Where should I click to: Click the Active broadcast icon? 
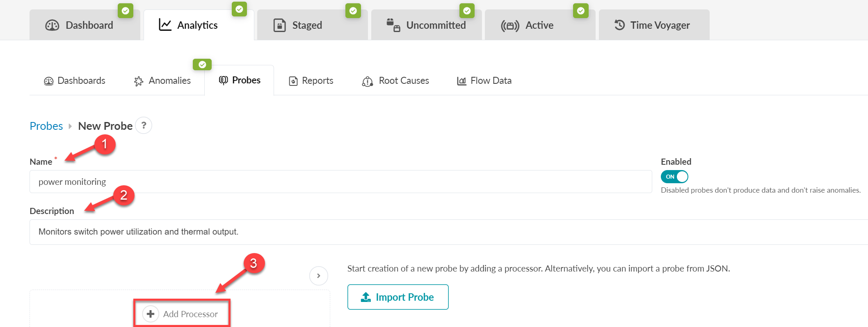tap(510, 26)
